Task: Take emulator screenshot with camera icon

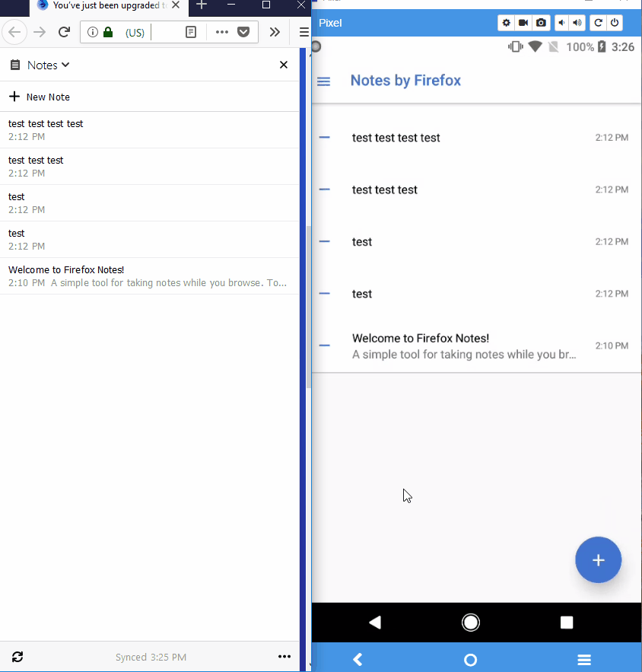Action: 541,23
